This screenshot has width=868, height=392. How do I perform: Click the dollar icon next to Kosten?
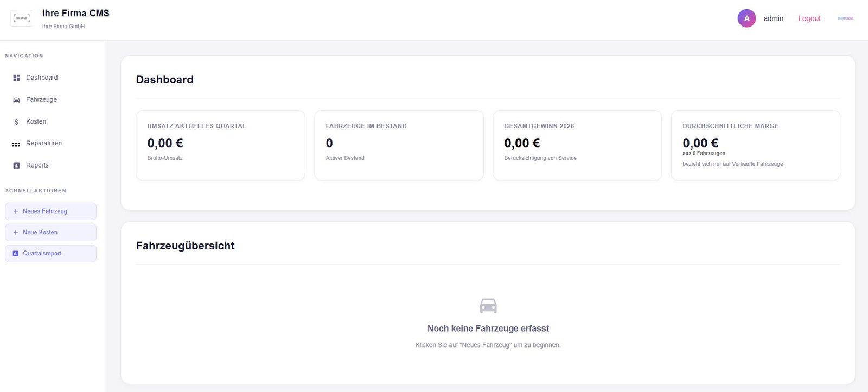click(x=16, y=122)
